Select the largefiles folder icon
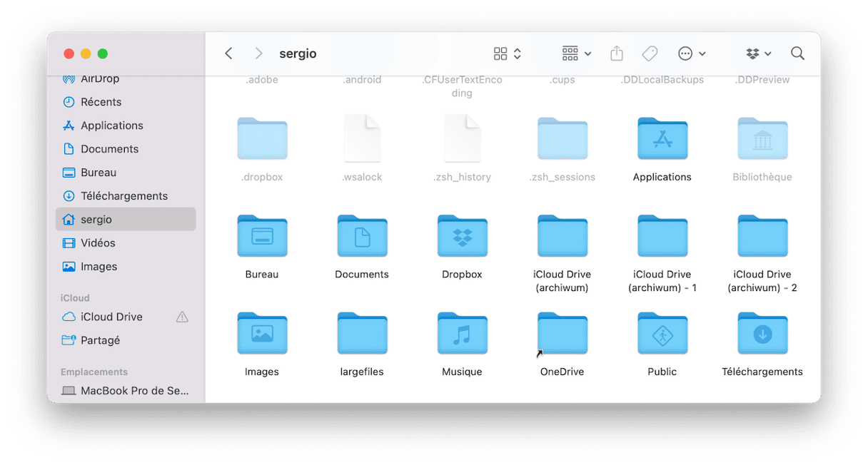The image size is (868, 465). (362, 333)
